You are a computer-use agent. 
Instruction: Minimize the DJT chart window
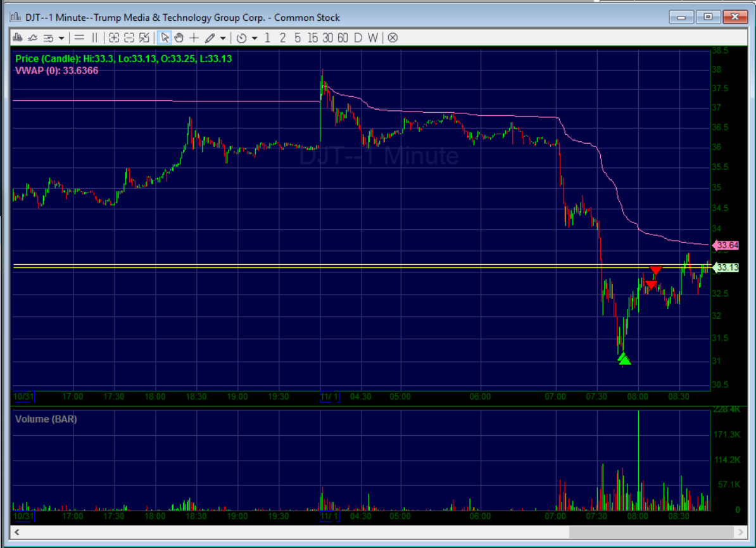click(681, 17)
